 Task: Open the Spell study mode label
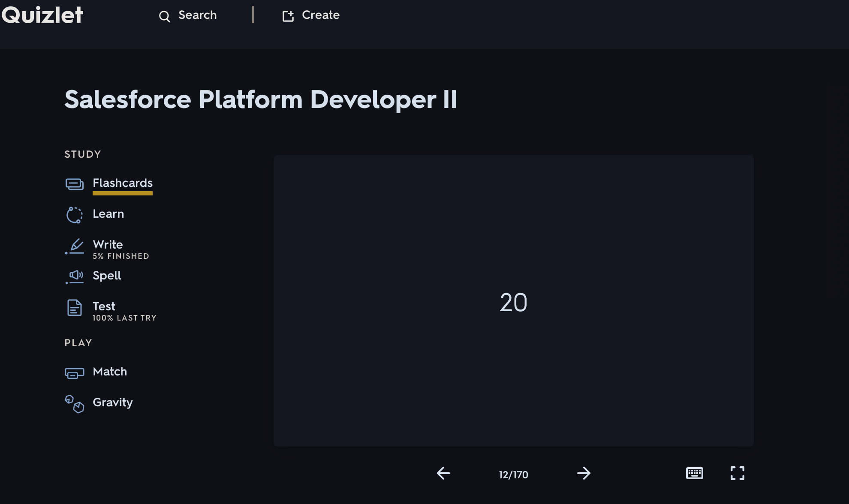[107, 276]
